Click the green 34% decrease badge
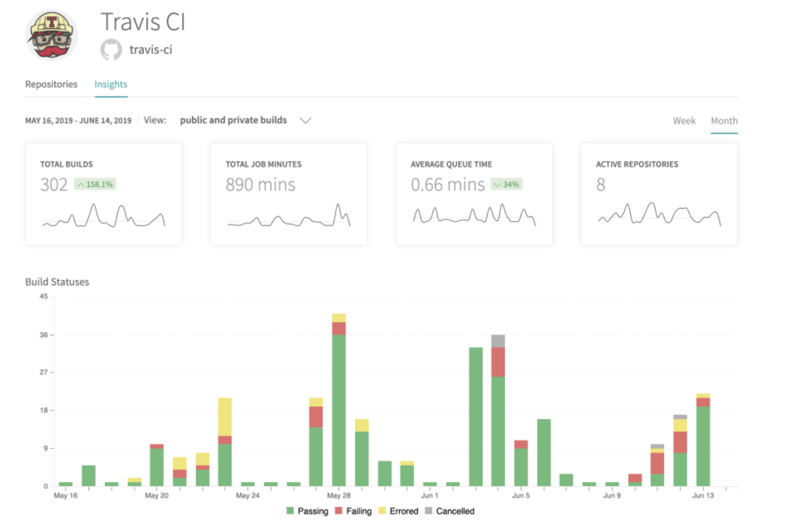This screenshot has width=798, height=532. pyautogui.click(x=507, y=184)
